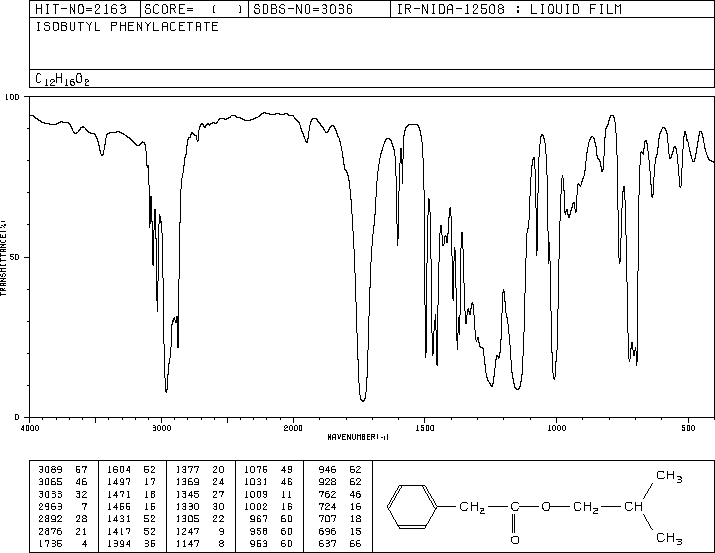Viewport: 715px width, 553px height.
Task: Select the 707 peak table entry
Action: (340, 519)
